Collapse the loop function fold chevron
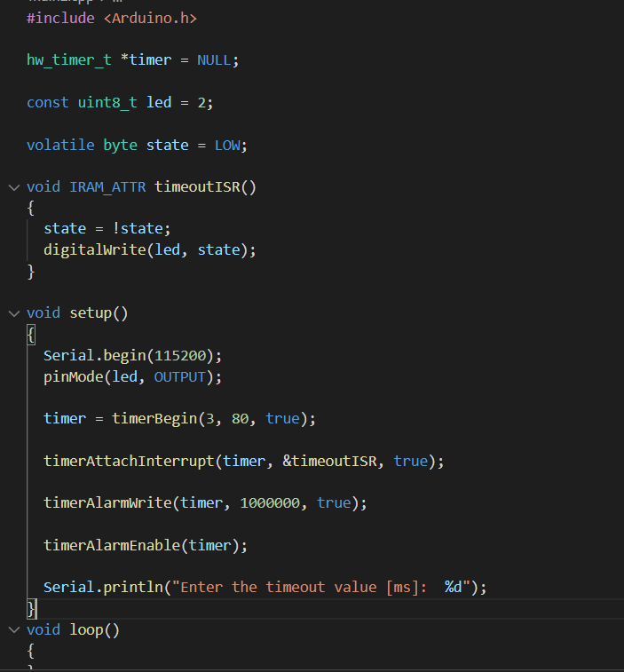This screenshot has width=624, height=672. coord(14,629)
